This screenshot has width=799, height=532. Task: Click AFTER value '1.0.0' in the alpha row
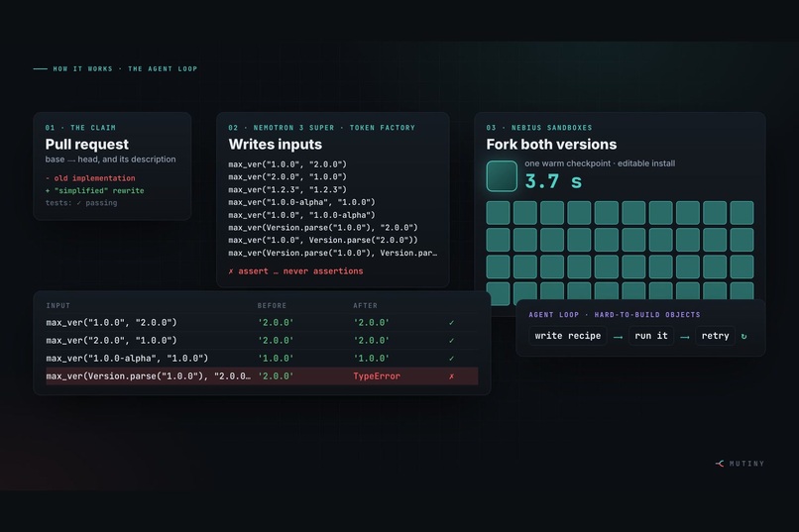tap(372, 359)
